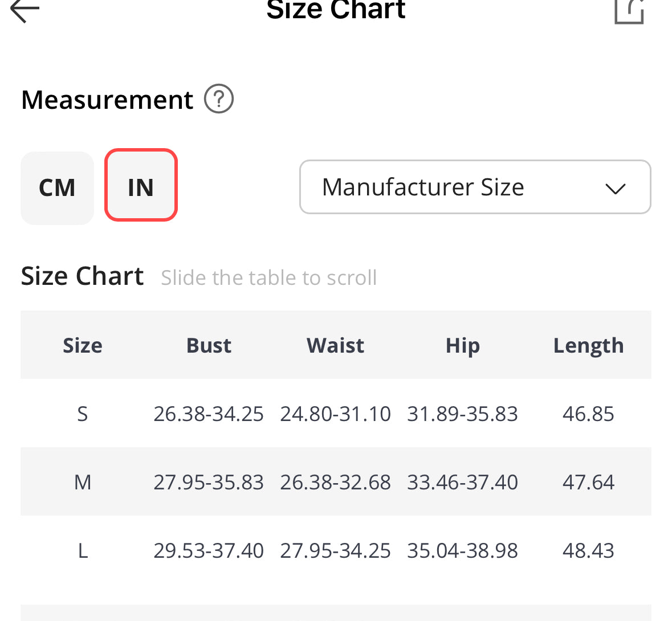
Task: Select the size L row label
Action: (83, 551)
